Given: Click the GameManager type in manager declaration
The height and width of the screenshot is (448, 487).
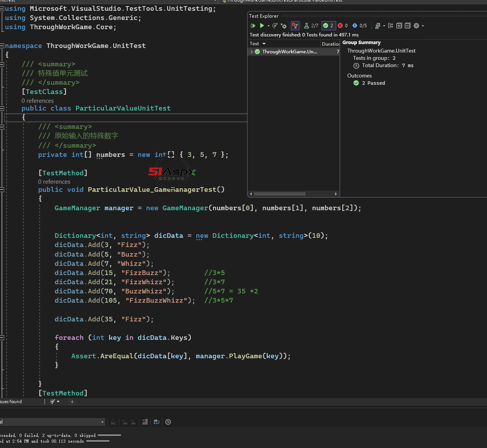Looking at the screenshot, I should (x=77, y=208).
